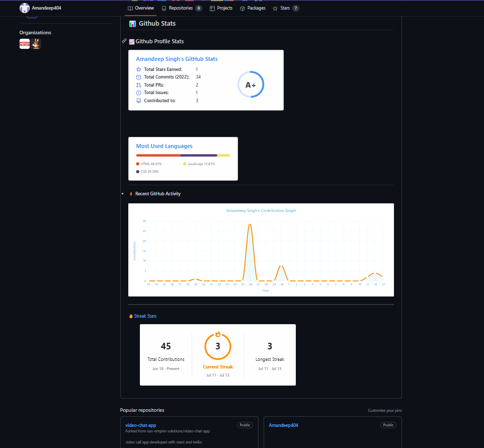The image size is (484, 448).
Task: Click the Public badge on video-chat-app
Action: coord(245,425)
